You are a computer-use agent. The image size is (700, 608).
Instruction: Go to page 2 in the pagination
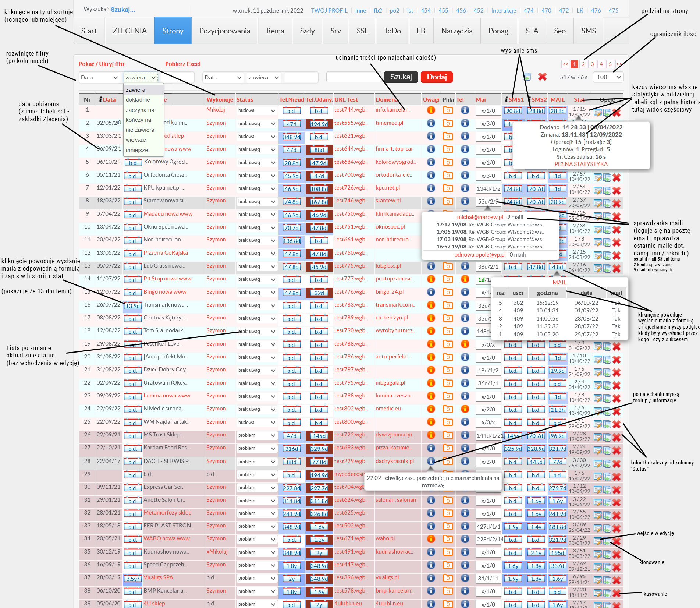pos(583,64)
